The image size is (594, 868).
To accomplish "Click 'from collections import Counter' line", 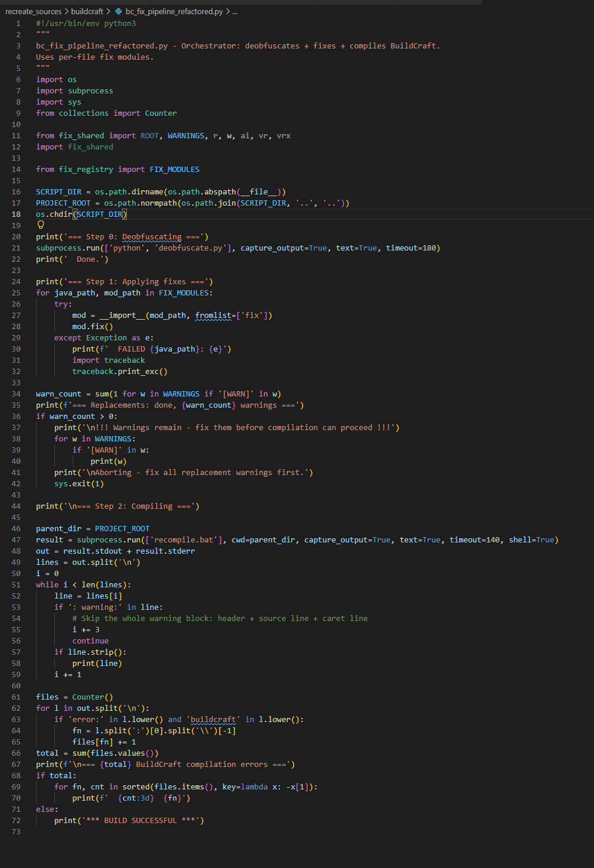I will point(106,113).
